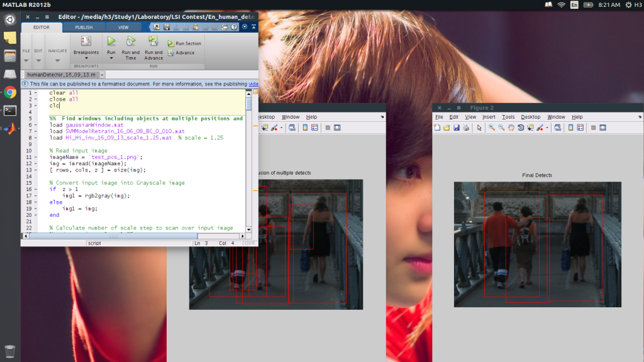Dock Figure 2 using the corner arrow
644x362 pixels.
tap(640, 117)
